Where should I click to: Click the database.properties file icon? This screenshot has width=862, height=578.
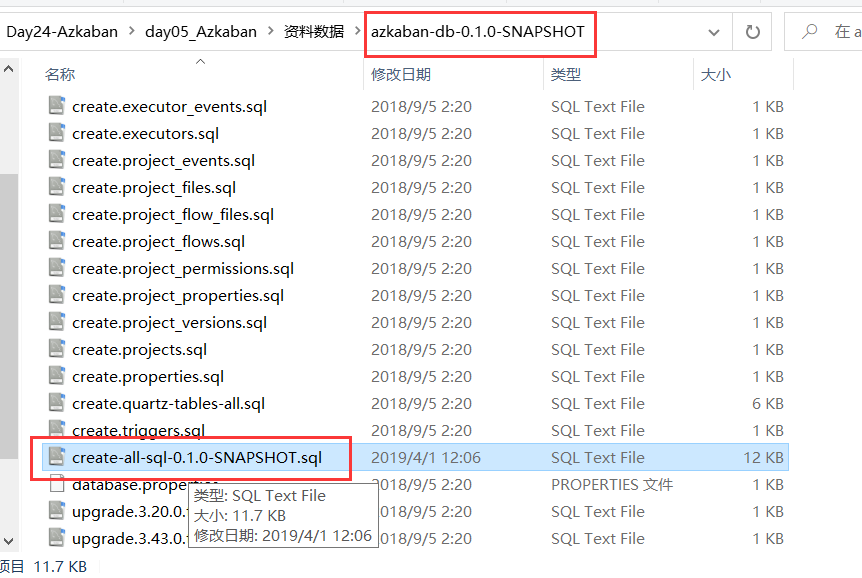click(x=57, y=483)
